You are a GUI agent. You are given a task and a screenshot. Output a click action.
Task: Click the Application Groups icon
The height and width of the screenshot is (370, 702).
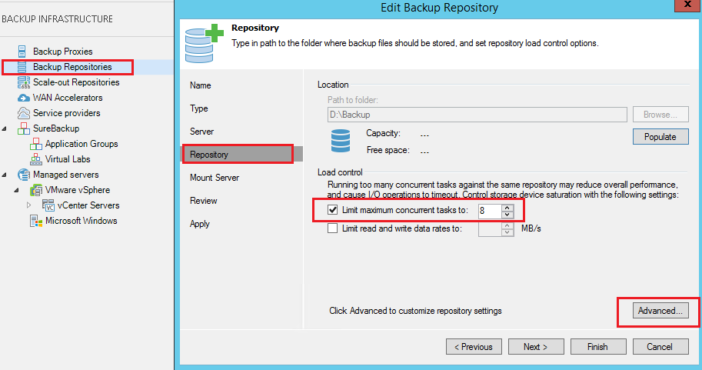pos(36,144)
